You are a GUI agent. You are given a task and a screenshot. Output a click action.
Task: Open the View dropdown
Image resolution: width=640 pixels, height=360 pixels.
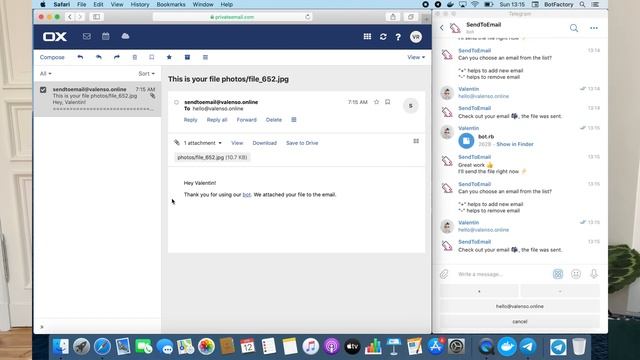416,57
